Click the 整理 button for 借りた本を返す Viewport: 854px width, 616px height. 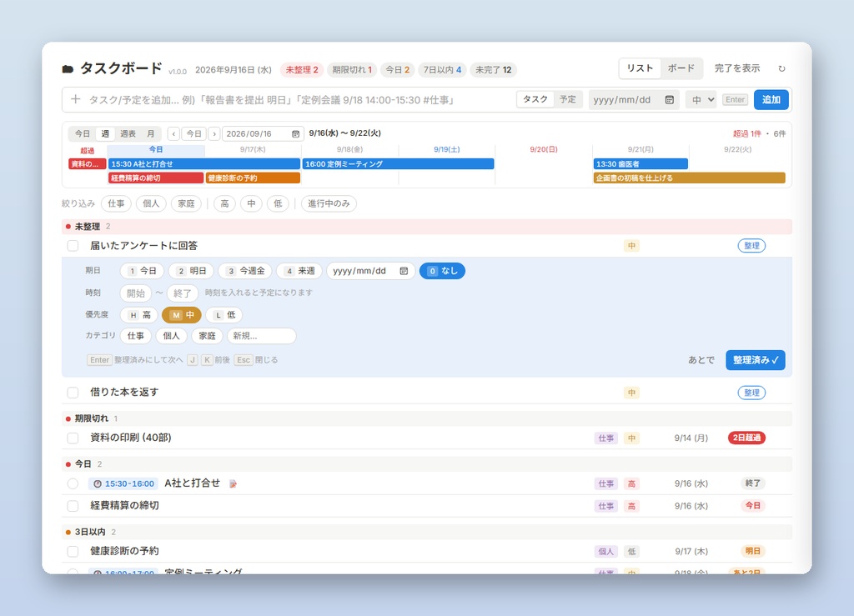click(x=751, y=393)
